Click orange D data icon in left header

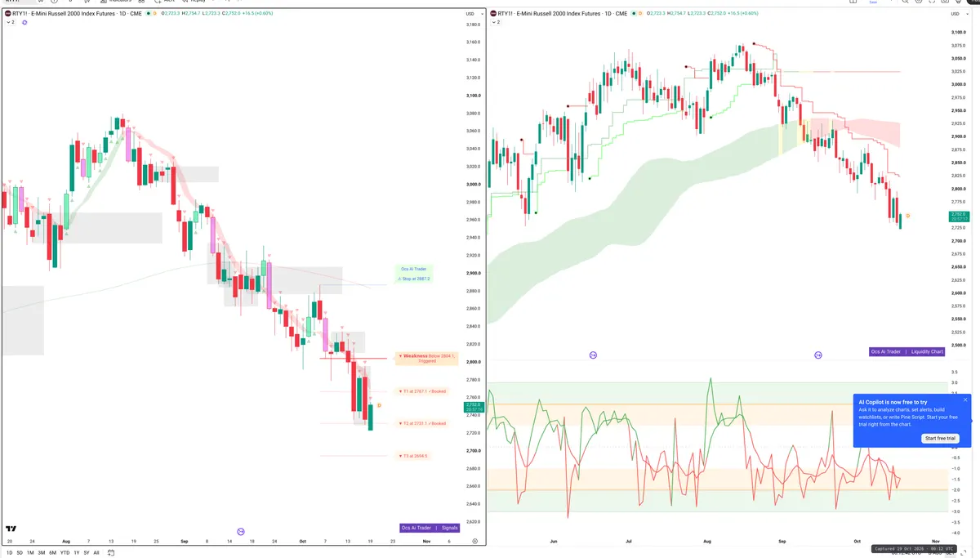(x=155, y=14)
